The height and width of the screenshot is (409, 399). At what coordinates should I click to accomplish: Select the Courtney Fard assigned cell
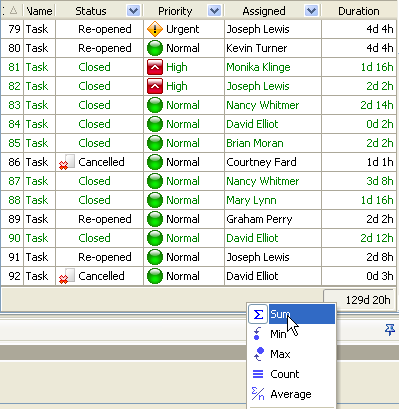pyautogui.click(x=273, y=162)
